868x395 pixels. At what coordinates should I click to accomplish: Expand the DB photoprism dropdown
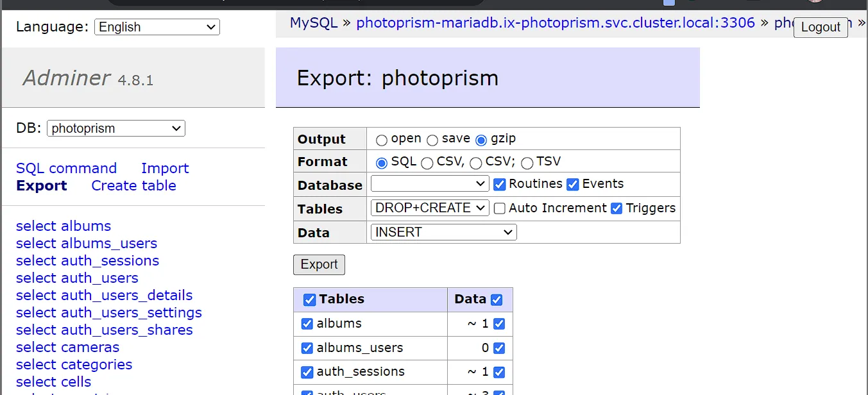point(115,128)
